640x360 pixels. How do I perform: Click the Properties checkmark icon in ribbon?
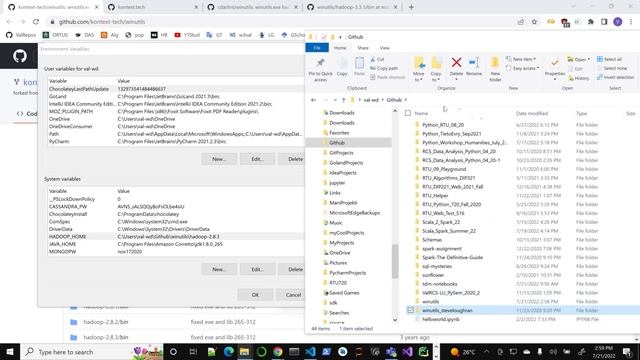coord(555,63)
